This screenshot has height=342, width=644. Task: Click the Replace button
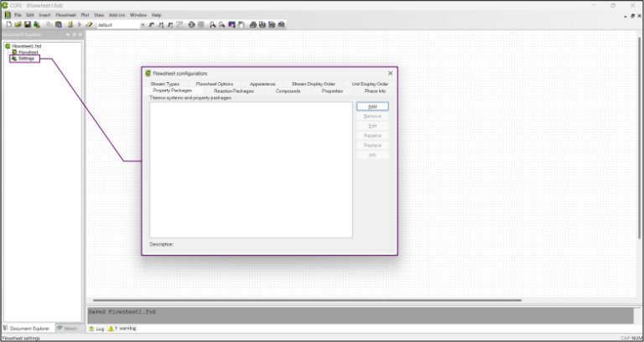372,145
